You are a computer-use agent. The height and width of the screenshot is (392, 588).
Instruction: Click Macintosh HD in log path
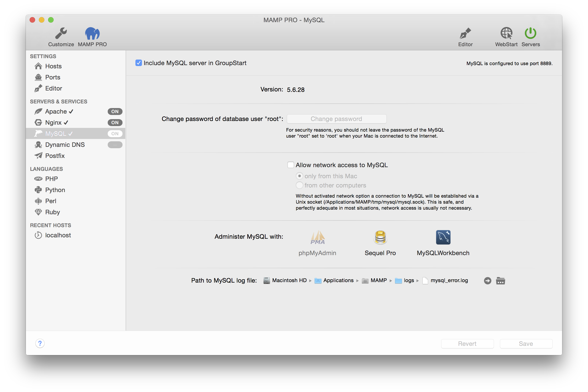(x=285, y=280)
